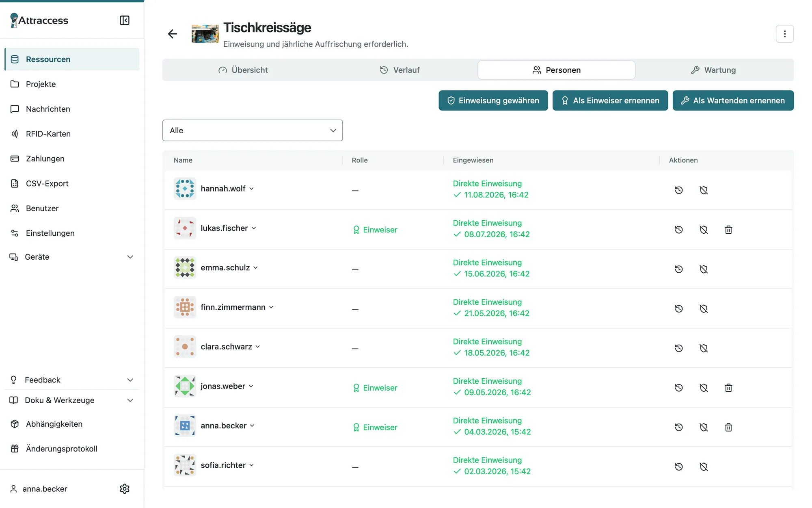The width and height of the screenshot is (812, 508).
Task: Open RFID-Karten in the sidebar
Action: [x=71, y=134]
